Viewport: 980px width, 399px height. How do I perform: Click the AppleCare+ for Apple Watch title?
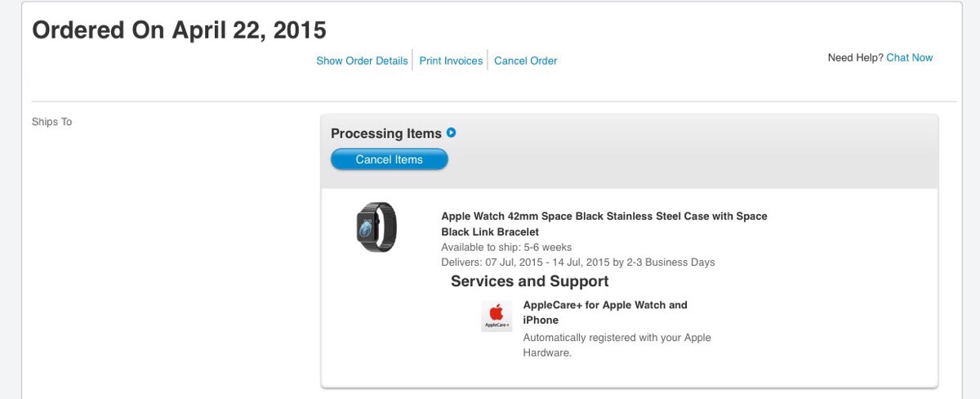(x=605, y=305)
